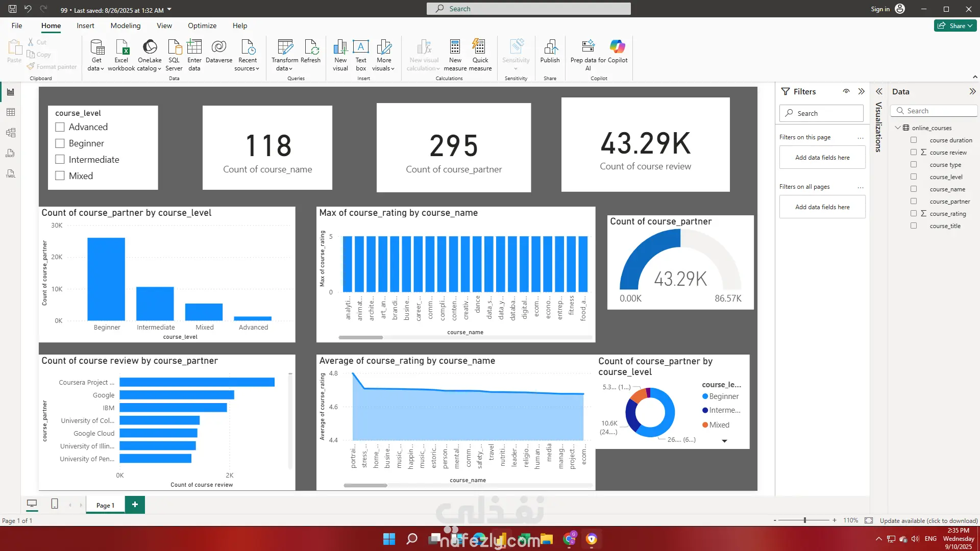Open Model view in left sidebar
The image size is (980, 551).
[11, 133]
